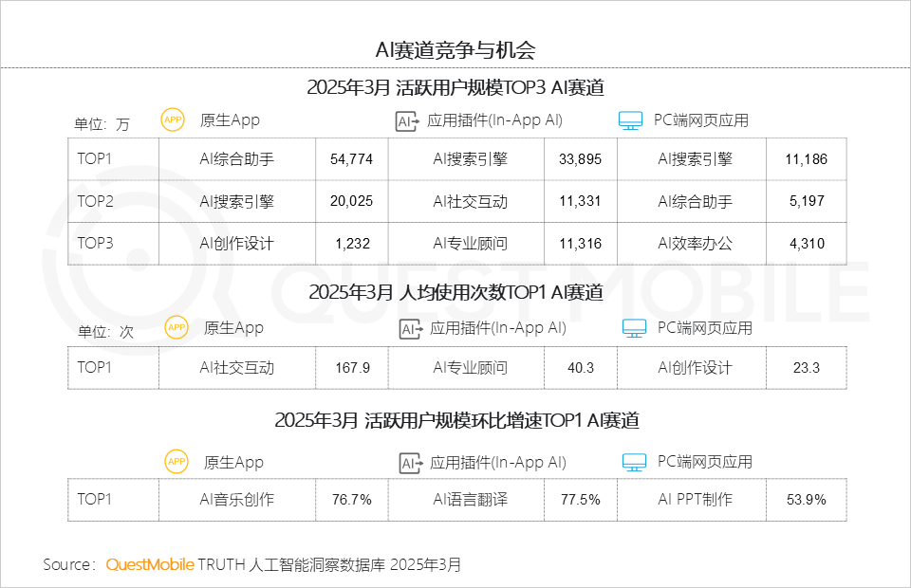This screenshot has width=911, height=588.
Task: Click the yellow APP icon beside 原生App in the top table
Action: click(173, 120)
